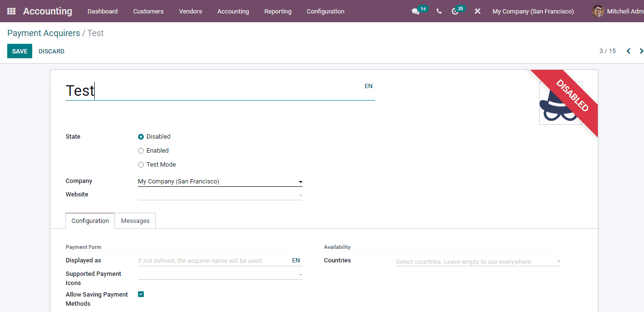Click the EN language flag next to acquirer name

(x=368, y=86)
